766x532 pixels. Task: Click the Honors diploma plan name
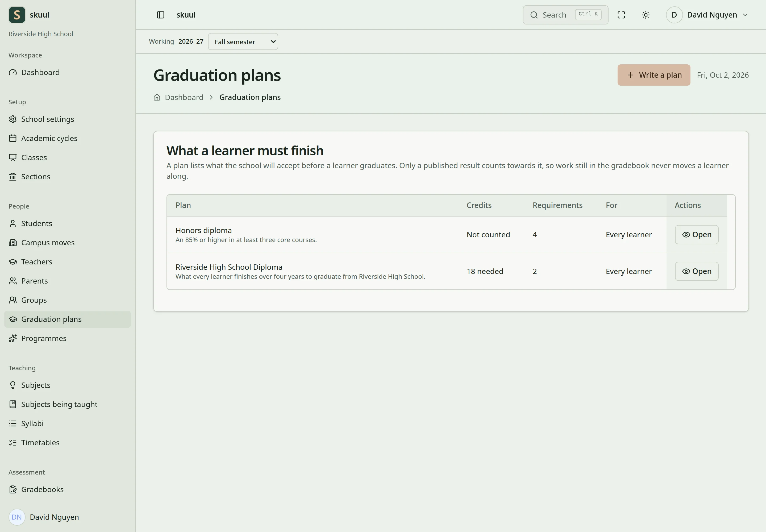tap(204, 230)
